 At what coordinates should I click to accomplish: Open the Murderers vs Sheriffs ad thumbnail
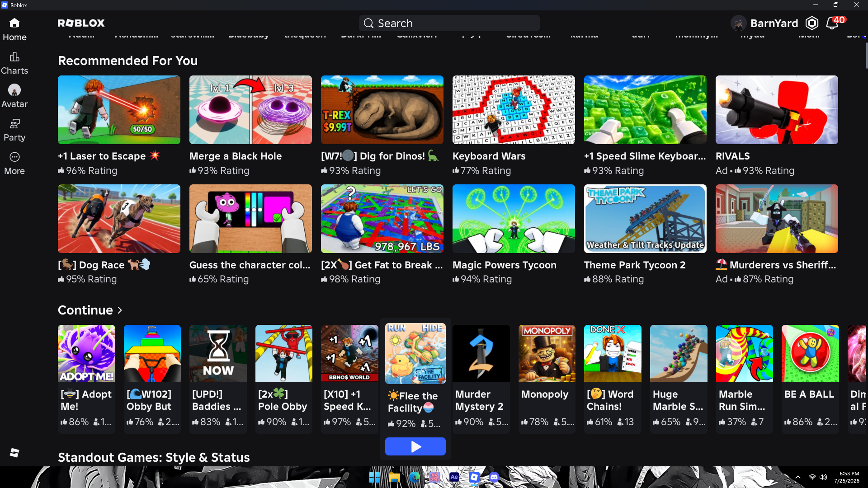tap(777, 219)
